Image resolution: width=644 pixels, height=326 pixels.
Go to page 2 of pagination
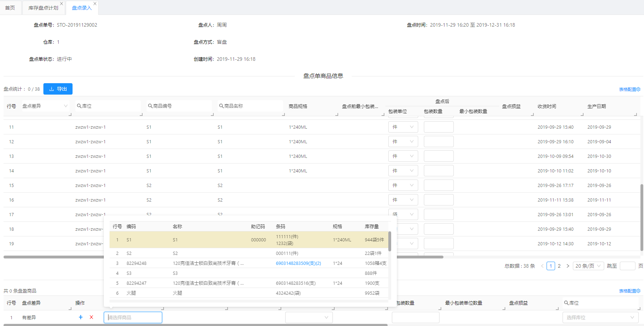pyautogui.click(x=559, y=266)
